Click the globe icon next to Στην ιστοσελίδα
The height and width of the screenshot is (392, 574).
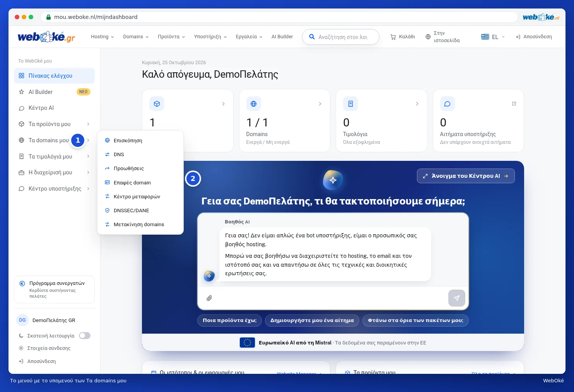[428, 37]
